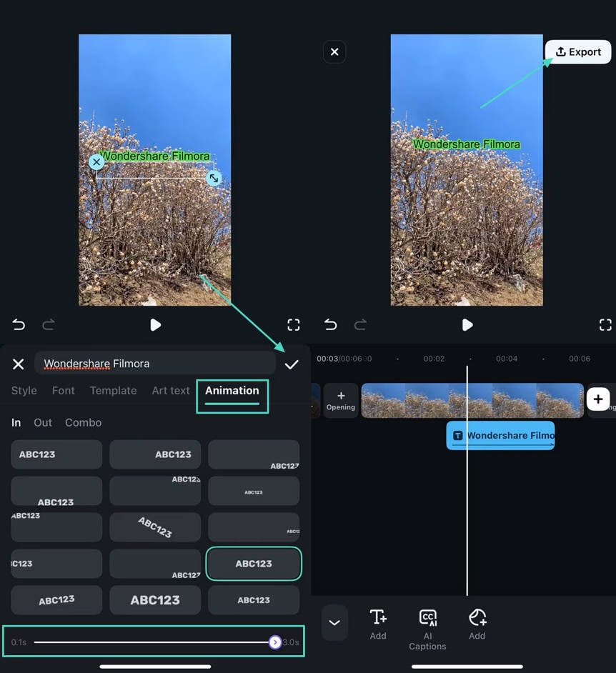This screenshot has height=673, width=616.
Task: Edit the Wondershare Filmora text field
Action: coord(155,364)
